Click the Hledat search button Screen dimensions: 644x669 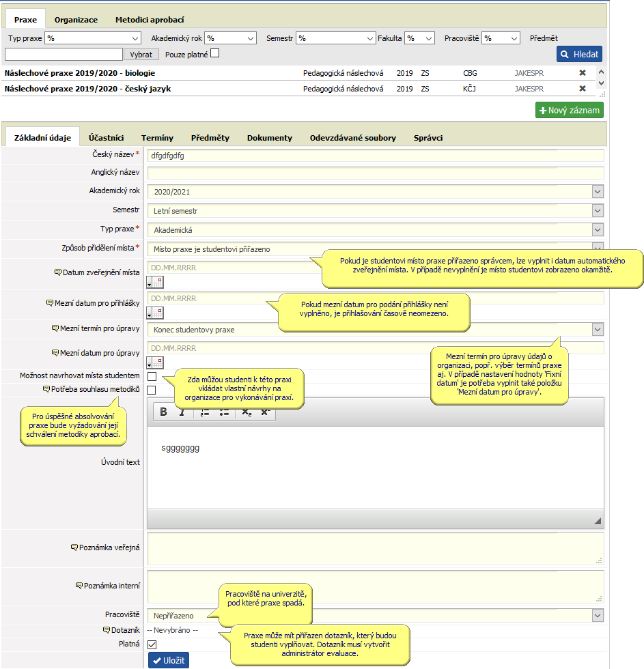pos(579,54)
